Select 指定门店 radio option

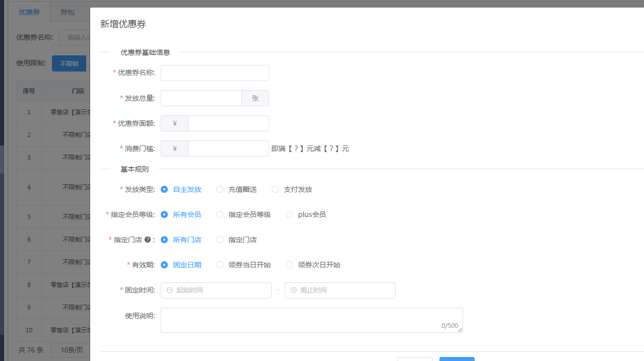point(236,240)
